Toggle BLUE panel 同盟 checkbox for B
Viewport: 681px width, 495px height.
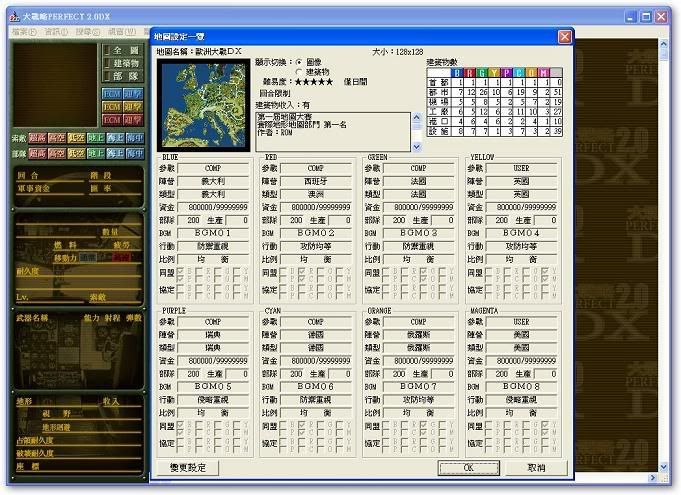(180, 271)
